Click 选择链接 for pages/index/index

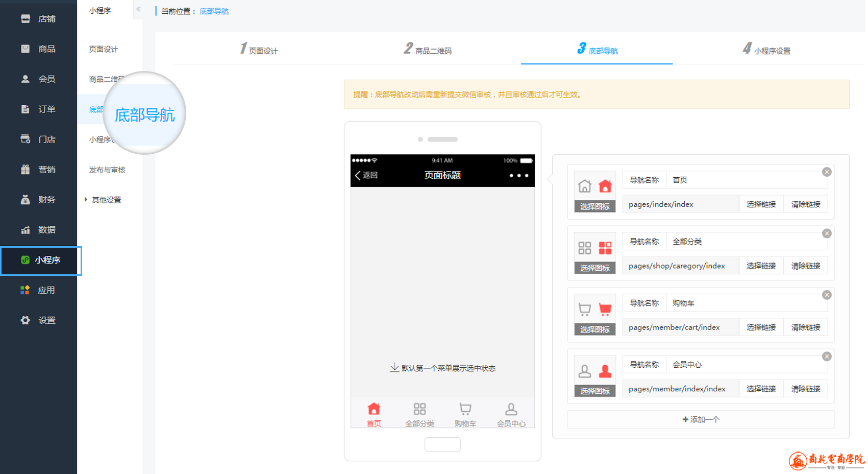[x=761, y=204]
